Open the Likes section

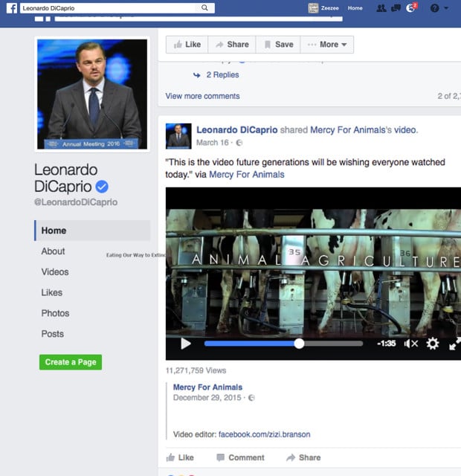point(52,292)
